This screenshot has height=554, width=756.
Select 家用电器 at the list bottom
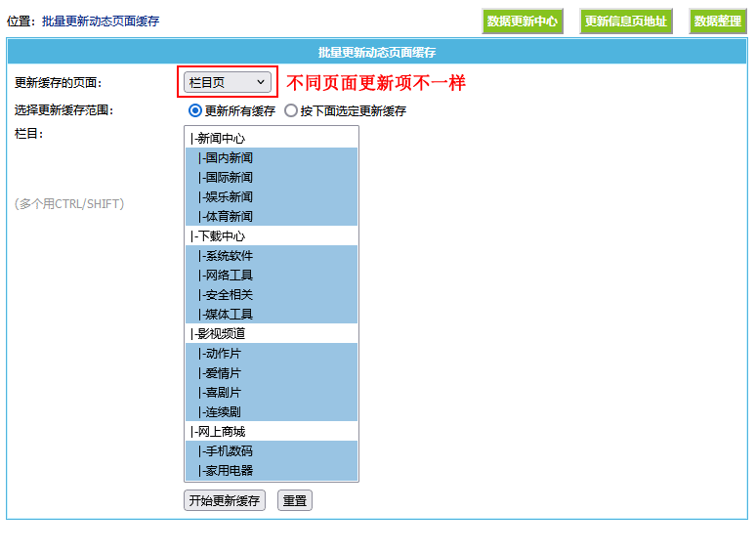tap(227, 471)
